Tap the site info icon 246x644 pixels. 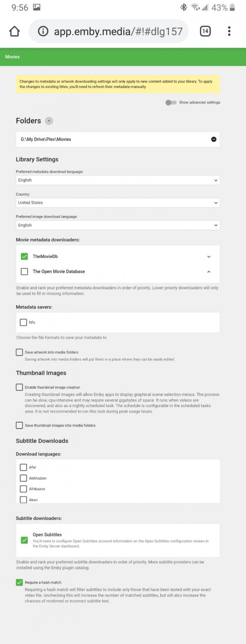pos(43,31)
